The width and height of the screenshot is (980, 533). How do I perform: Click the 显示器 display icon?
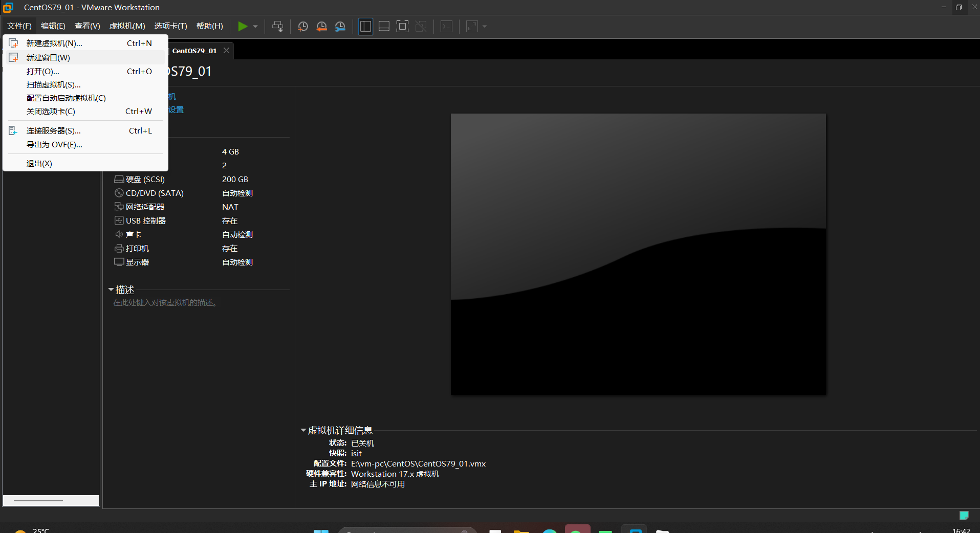(119, 262)
